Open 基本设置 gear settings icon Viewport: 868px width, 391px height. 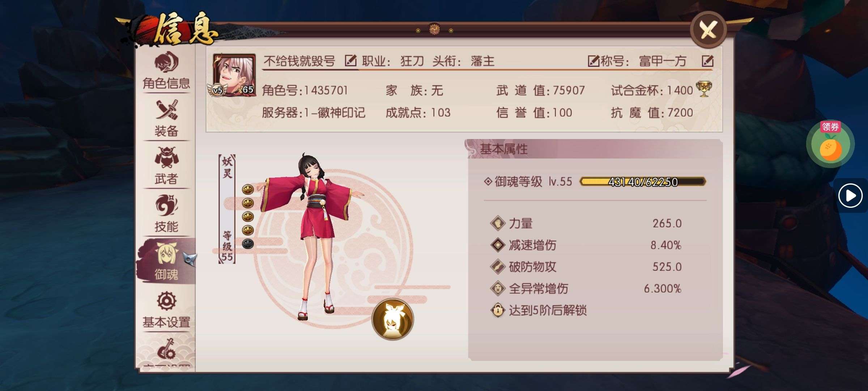[x=166, y=310]
